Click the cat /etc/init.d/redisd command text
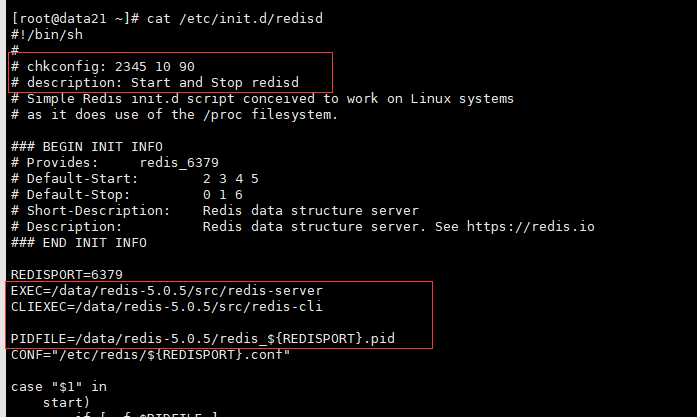Screen dimensions: 697x417 coord(235,19)
